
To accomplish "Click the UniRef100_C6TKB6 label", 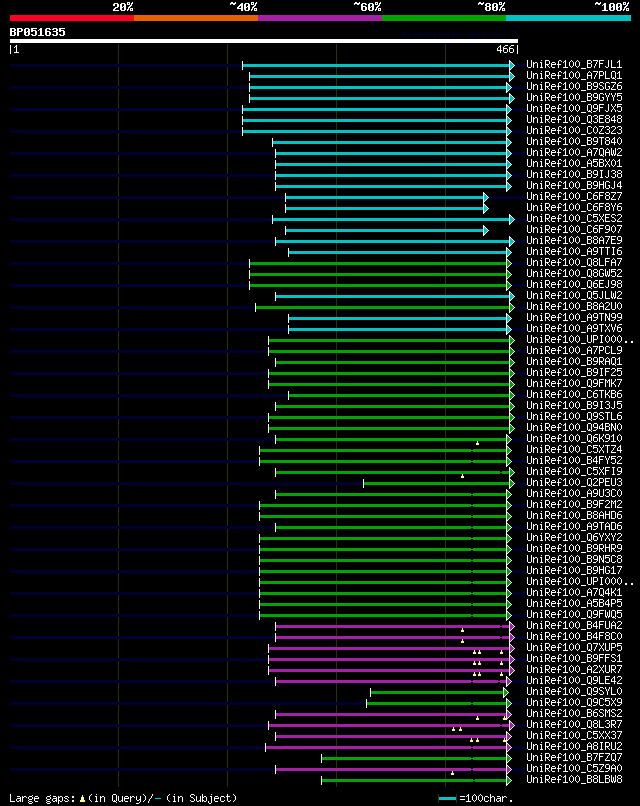I will 574,394.
